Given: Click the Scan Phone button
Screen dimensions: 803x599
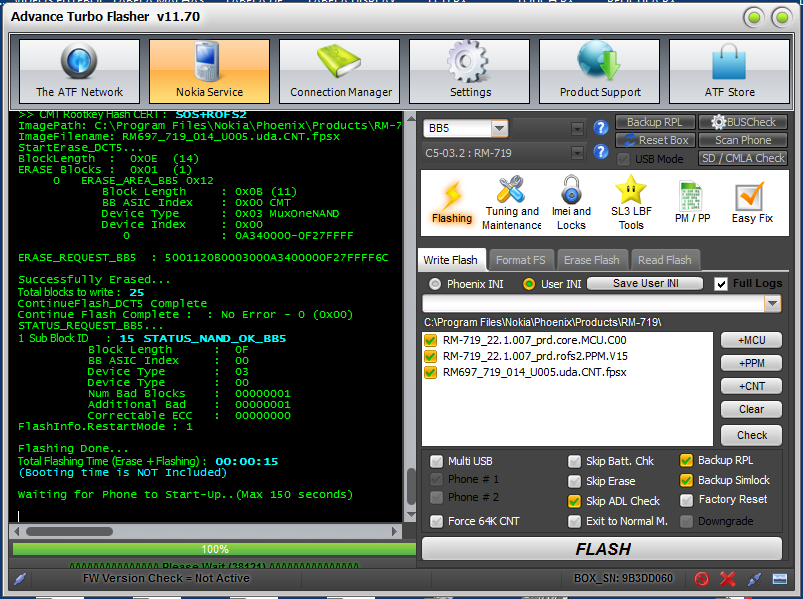Looking at the screenshot, I should coord(743,140).
